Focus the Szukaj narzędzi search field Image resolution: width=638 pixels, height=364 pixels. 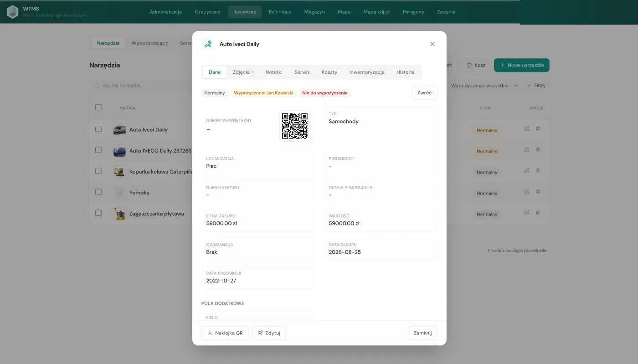pyautogui.click(x=141, y=86)
